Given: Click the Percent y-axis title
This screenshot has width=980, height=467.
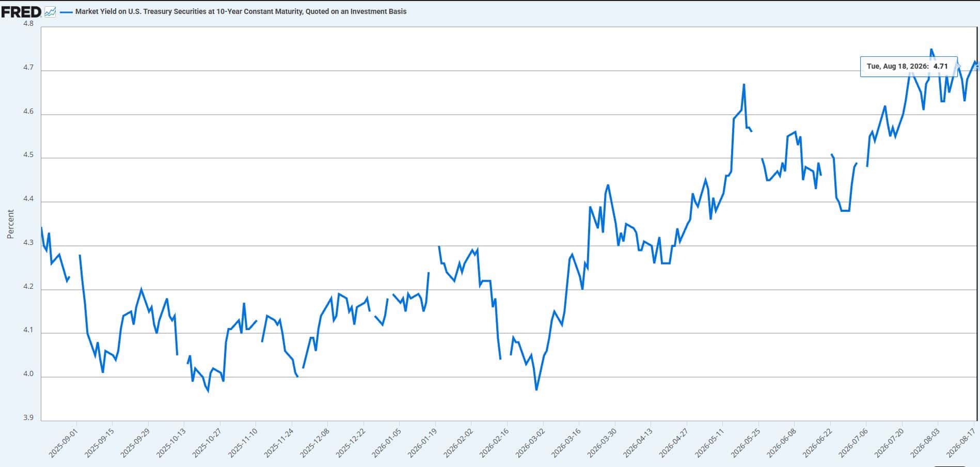Looking at the screenshot, I should point(10,224).
